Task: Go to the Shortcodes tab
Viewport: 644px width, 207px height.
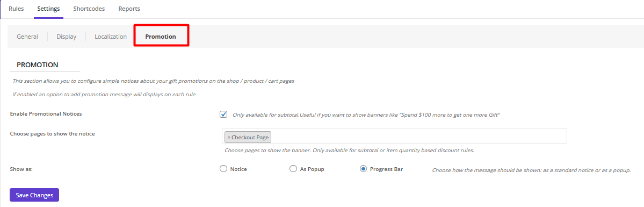Action: [89, 9]
